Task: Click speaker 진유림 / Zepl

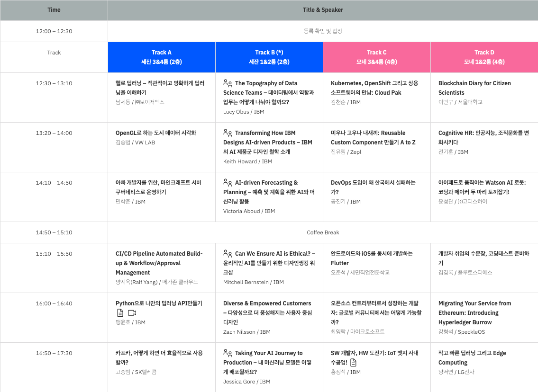Action: (346, 152)
